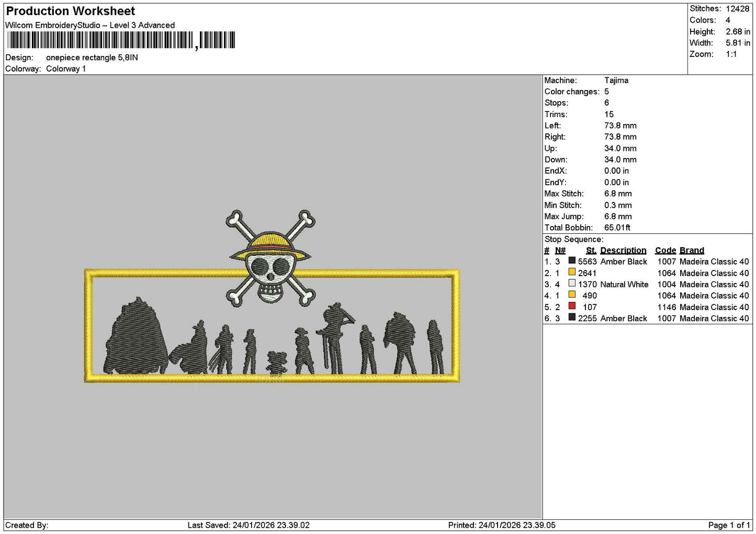Click the Height value 2.68 in
Viewport: 756px width, 534px height.
coord(738,32)
